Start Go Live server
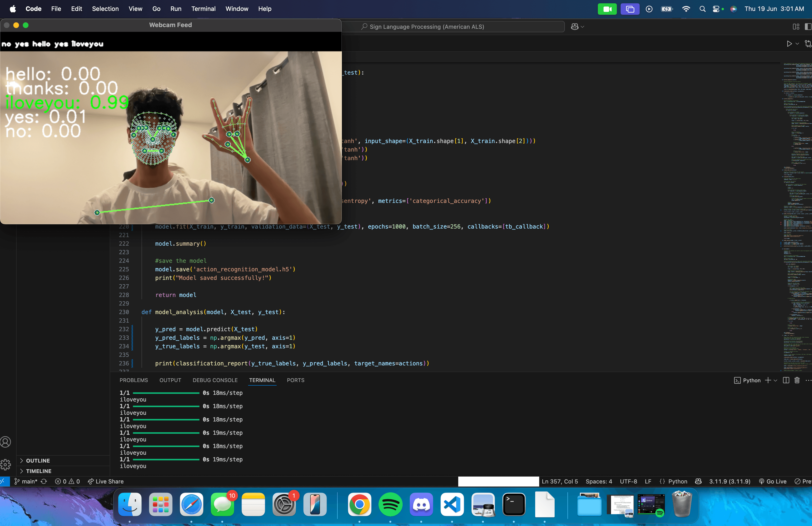 (773, 481)
